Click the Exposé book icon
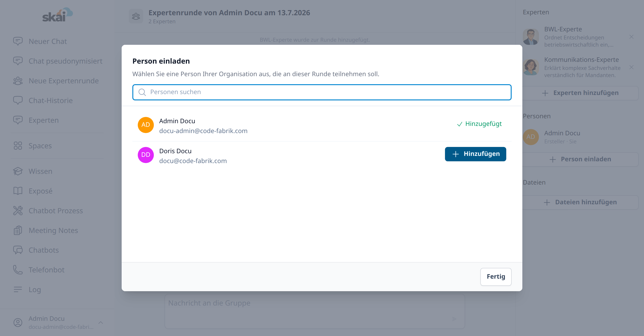644x336 pixels. (18, 191)
